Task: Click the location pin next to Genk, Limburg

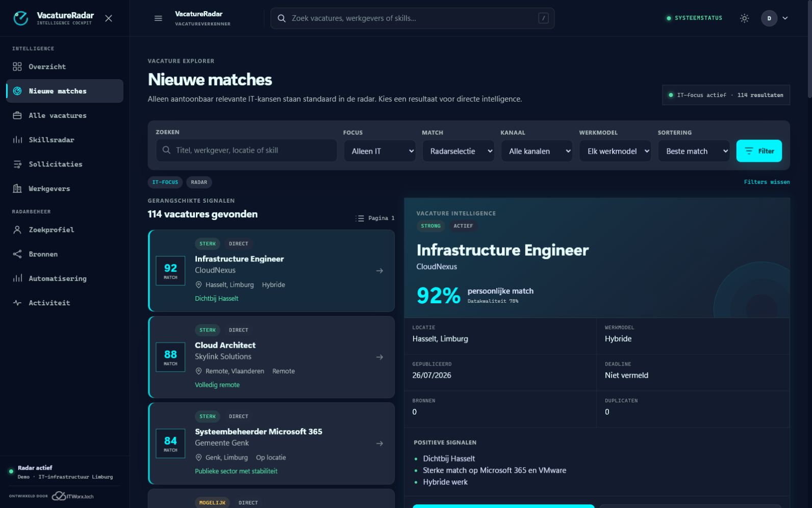Action: click(x=199, y=457)
